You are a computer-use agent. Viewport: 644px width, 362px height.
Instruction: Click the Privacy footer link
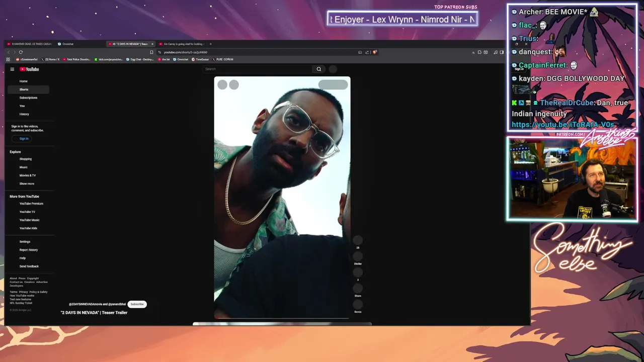(x=23, y=292)
